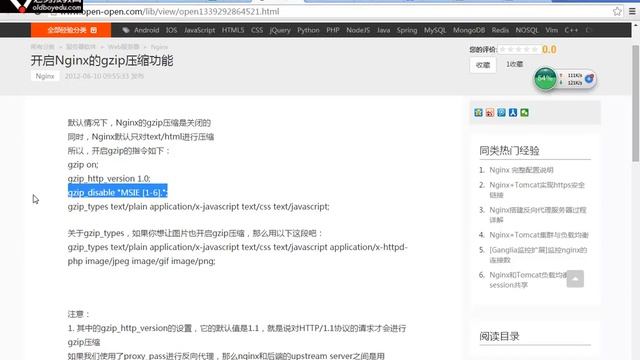
Task: Open related link Nginx+Tomcat https
Action: click(x=537, y=190)
